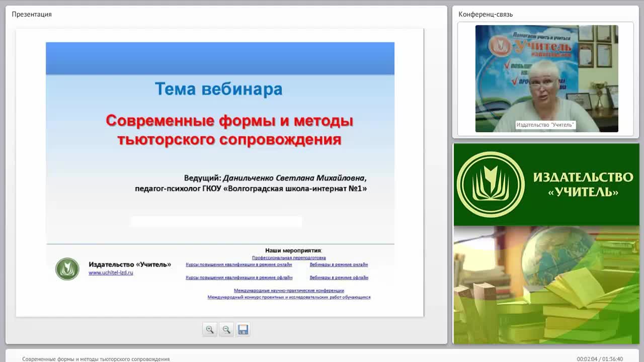This screenshot has width=644, height=362.
Task: Click the presenter webcam video
Action: (547, 78)
